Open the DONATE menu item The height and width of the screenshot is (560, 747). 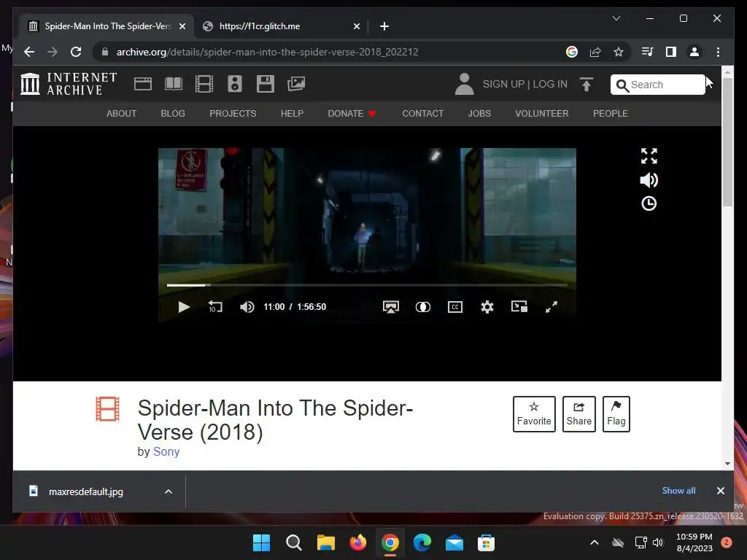click(x=352, y=113)
